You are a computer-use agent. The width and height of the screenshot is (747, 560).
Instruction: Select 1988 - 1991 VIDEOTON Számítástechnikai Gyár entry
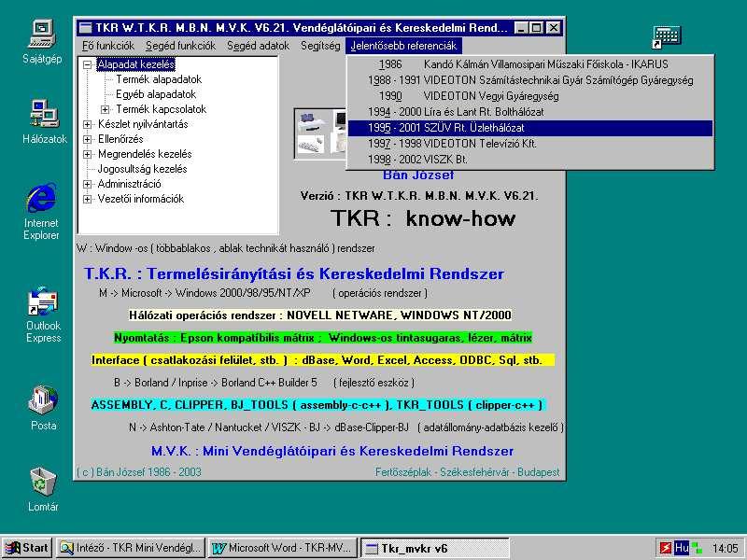coord(530,80)
